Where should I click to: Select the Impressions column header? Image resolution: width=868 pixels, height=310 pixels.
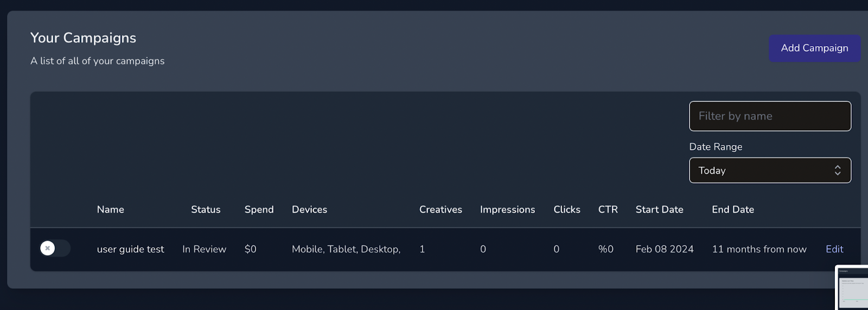pos(507,210)
